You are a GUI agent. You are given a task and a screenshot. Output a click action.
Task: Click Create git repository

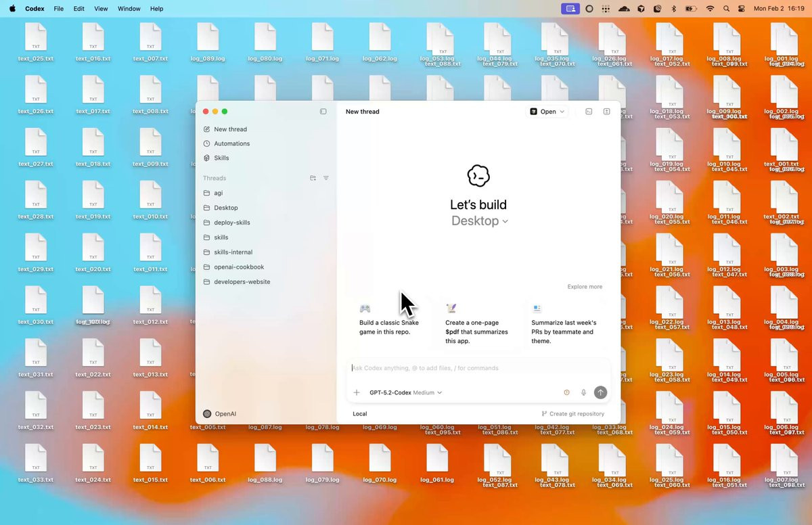tap(573, 414)
